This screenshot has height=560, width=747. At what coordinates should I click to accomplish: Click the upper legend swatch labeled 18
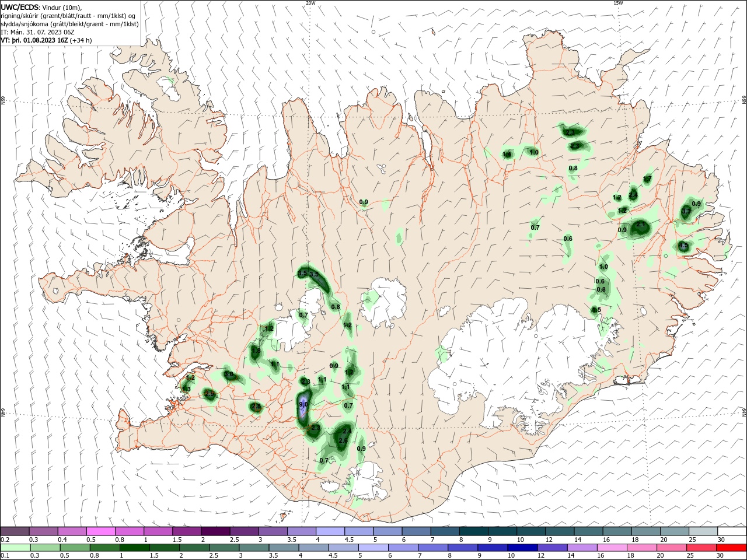(x=647, y=531)
